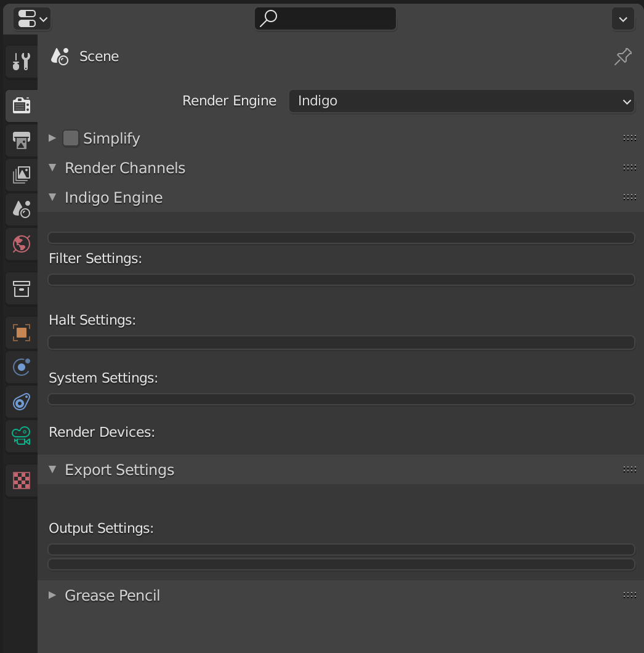Image resolution: width=644 pixels, height=653 pixels.
Task: Open the checkered Texture properties tab
Action: [x=21, y=480]
